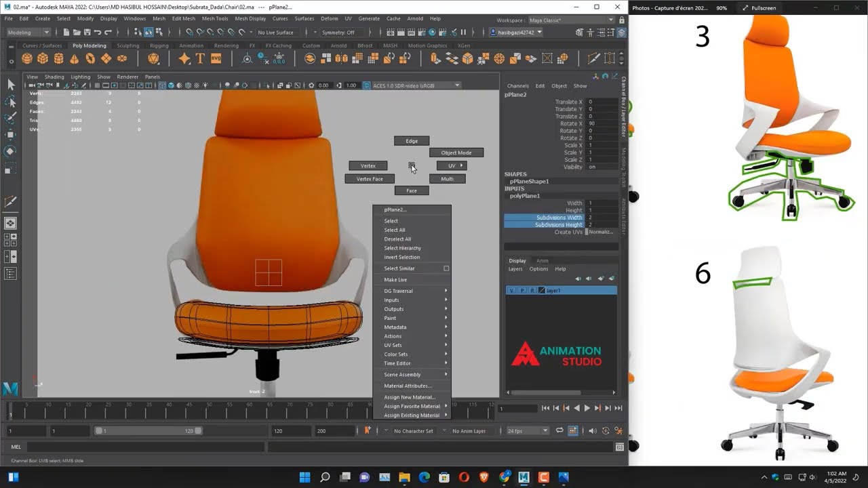Toggle loop playback icon
Screen dimensions: 868x488
pos(559,430)
